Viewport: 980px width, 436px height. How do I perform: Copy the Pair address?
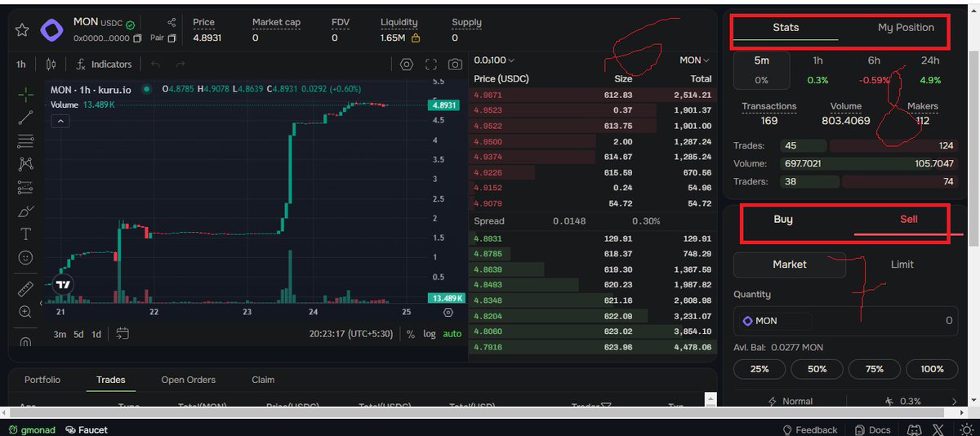[x=171, y=38]
